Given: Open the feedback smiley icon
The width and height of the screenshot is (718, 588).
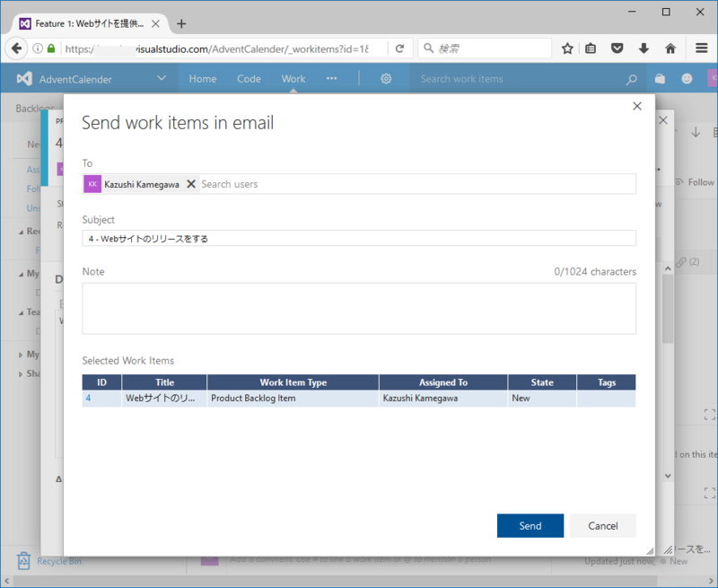Looking at the screenshot, I should (687, 79).
